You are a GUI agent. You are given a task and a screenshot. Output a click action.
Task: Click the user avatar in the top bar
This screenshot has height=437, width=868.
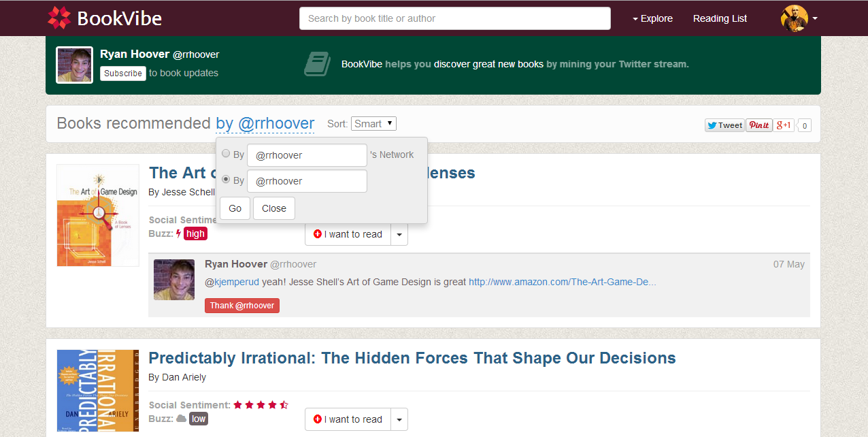pos(795,18)
